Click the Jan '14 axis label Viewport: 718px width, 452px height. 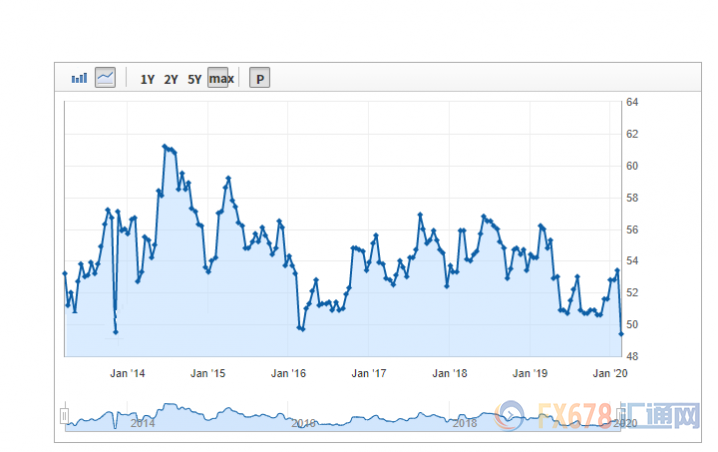[x=127, y=373]
